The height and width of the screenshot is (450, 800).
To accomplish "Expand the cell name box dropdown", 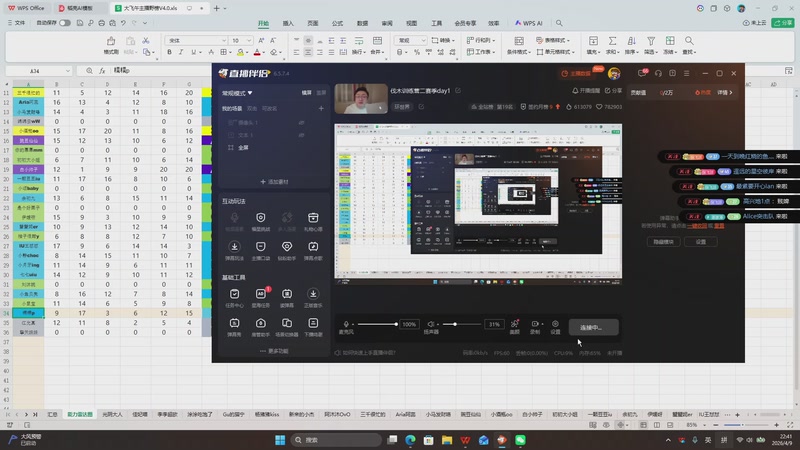I will click(x=67, y=71).
